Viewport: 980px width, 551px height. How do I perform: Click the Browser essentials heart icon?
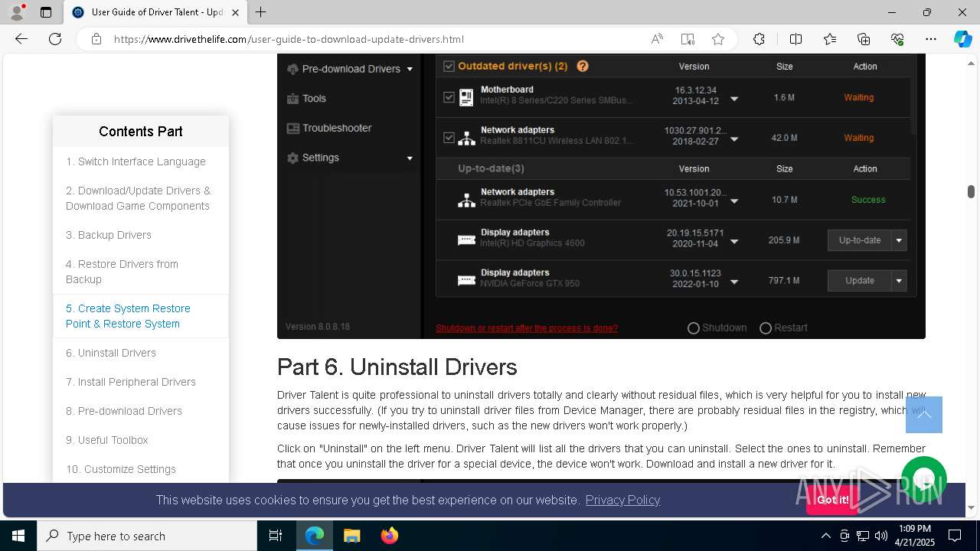pos(897,39)
